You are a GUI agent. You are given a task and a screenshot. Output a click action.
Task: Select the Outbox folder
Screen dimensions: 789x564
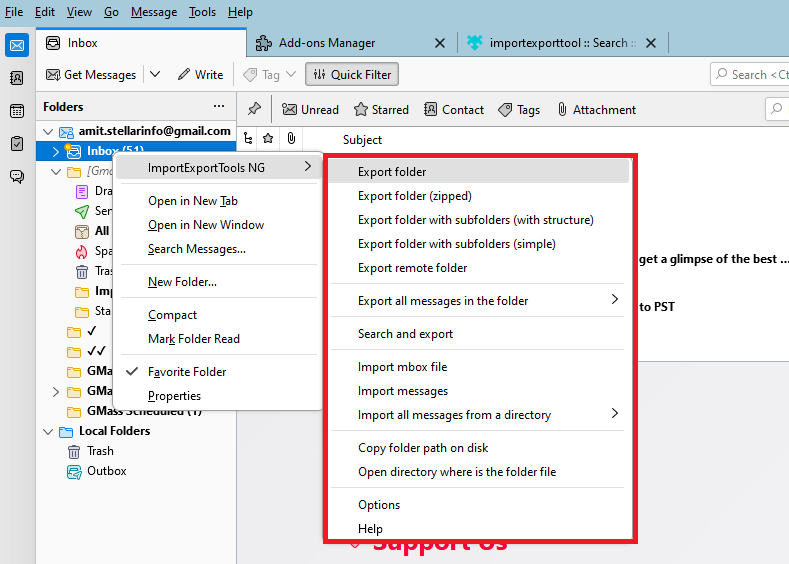[97, 471]
